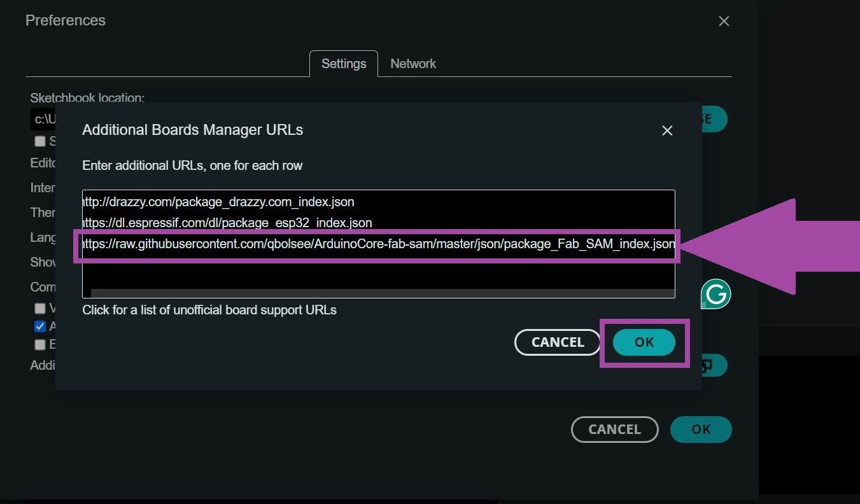The image size is (860, 504).
Task: Click the Grammarly icon beside the URL box
Action: tap(715, 294)
